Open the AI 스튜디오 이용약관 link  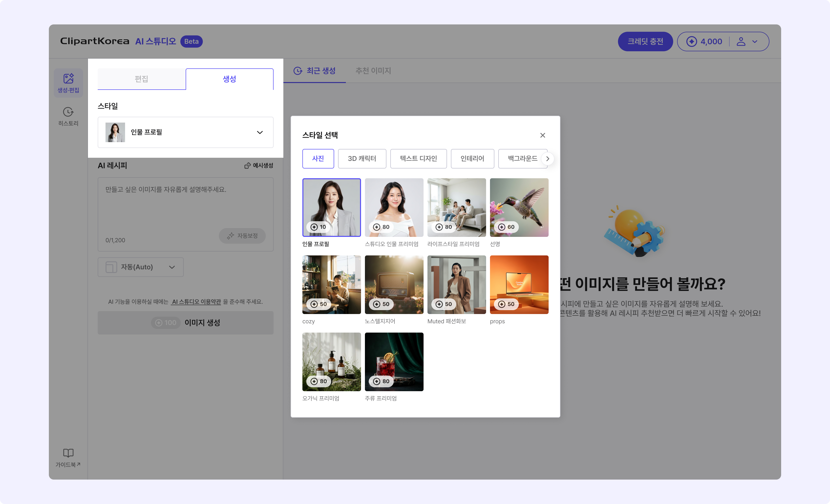(196, 302)
